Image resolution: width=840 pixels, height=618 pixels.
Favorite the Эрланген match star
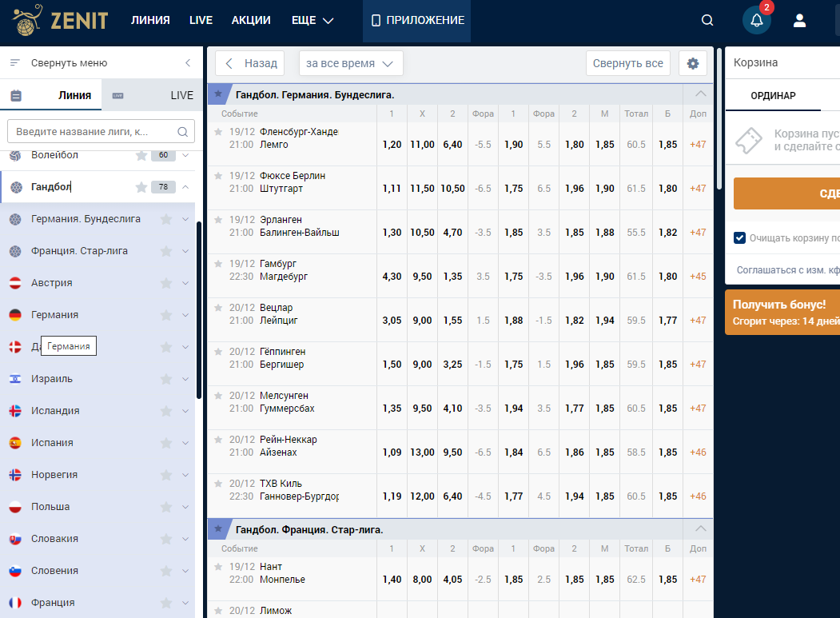click(x=218, y=219)
